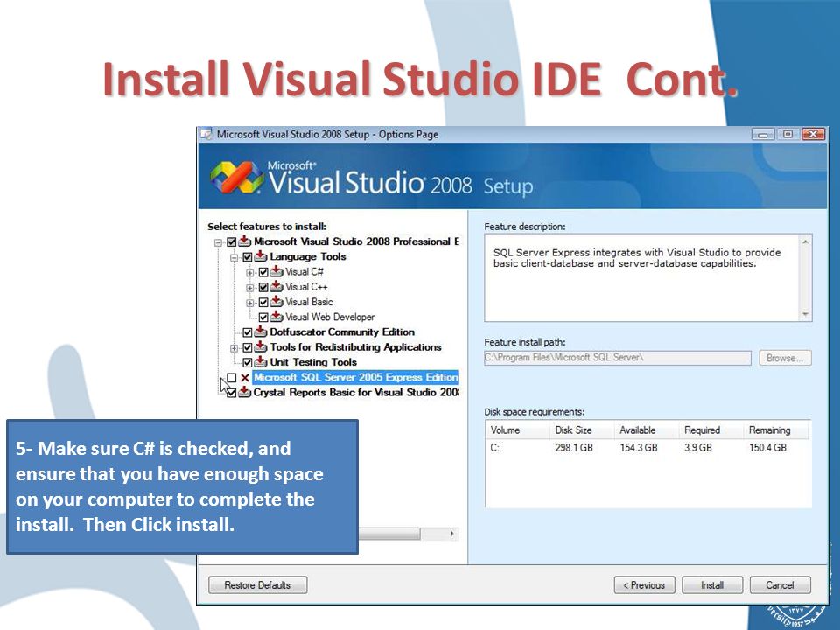Select Microsoft SQL Server 2005 Express Edition row
This screenshot has width=840, height=630.
356,378
